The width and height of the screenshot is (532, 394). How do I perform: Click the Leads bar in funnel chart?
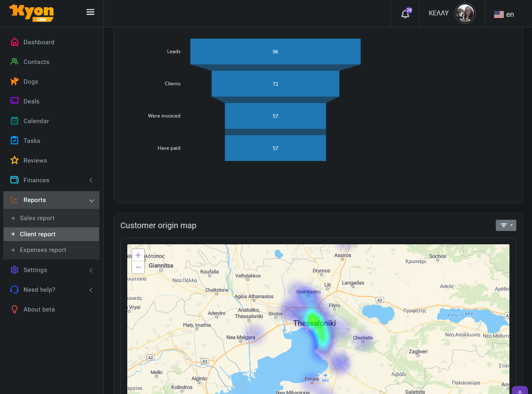point(275,52)
